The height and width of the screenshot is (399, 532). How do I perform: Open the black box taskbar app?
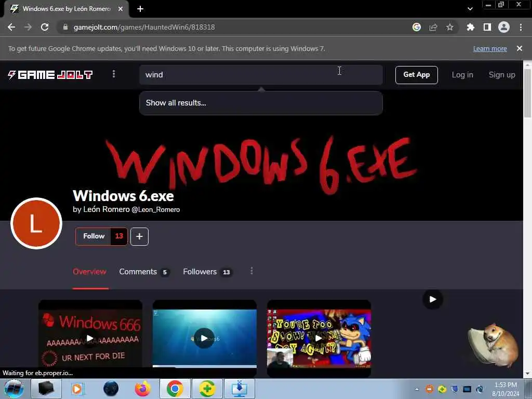coord(46,389)
